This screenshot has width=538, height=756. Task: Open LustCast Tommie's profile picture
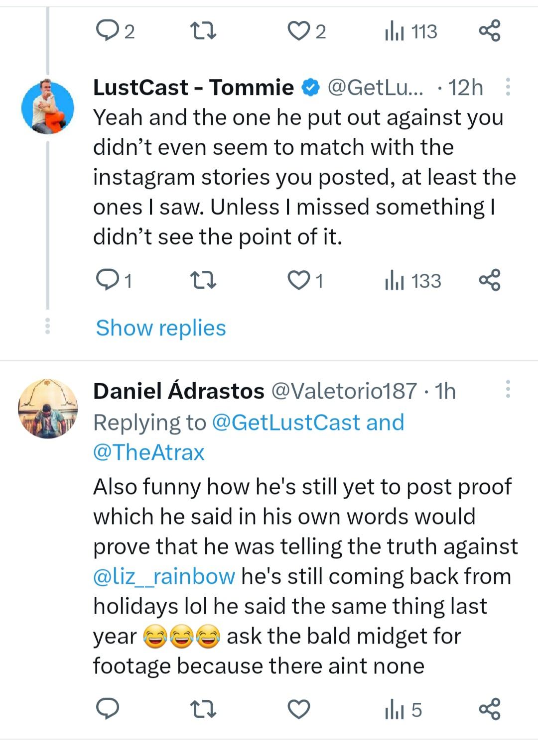[x=48, y=108]
